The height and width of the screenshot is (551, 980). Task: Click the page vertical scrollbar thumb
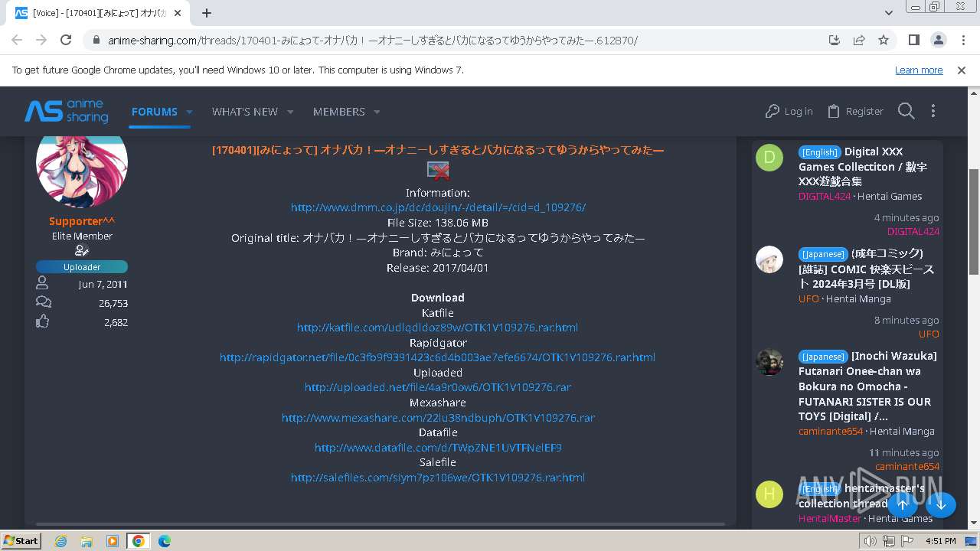(x=974, y=222)
